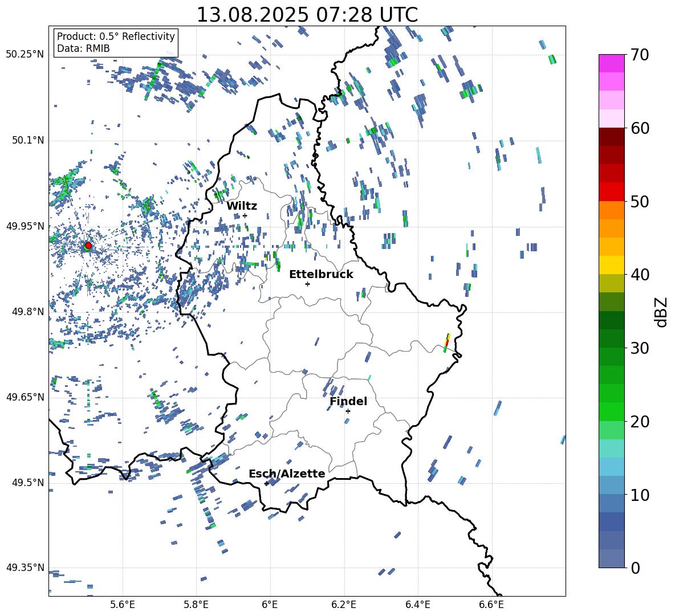The width and height of the screenshot is (675, 616).
Task: Click the colorbar tick value 40
Action: coord(640,275)
